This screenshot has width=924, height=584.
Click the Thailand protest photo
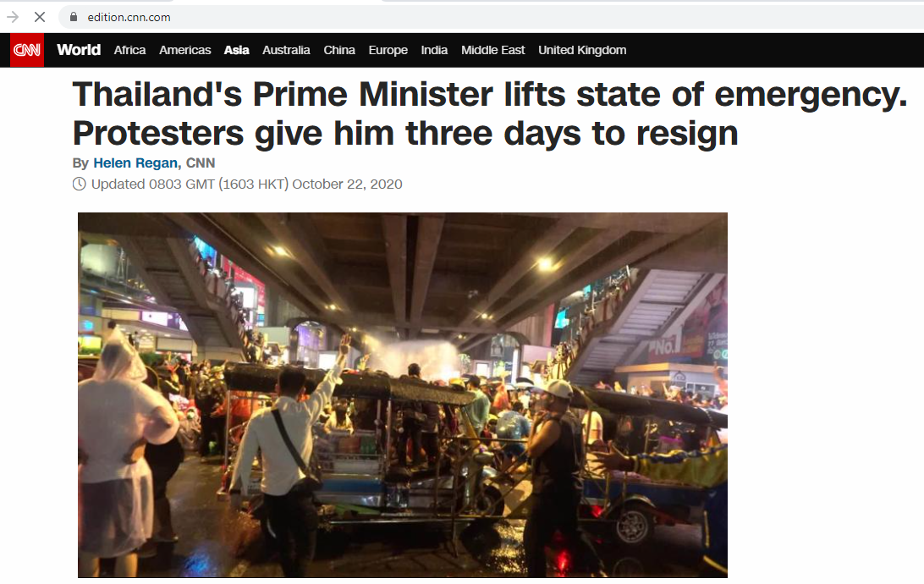point(403,394)
